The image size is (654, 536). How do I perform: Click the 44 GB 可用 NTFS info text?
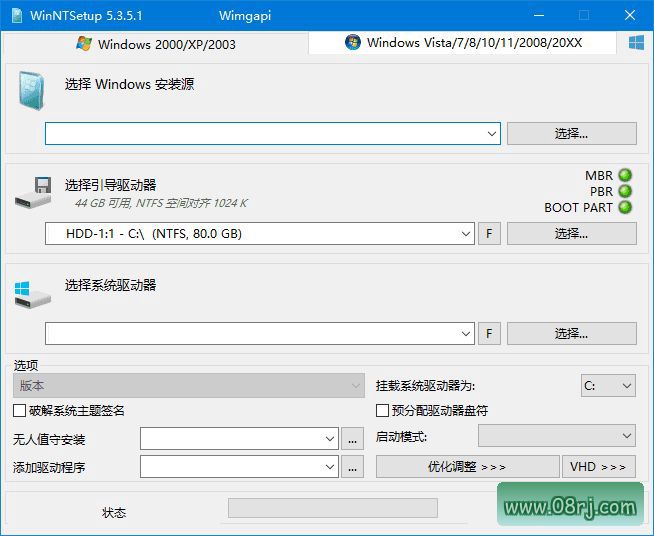coord(161,203)
